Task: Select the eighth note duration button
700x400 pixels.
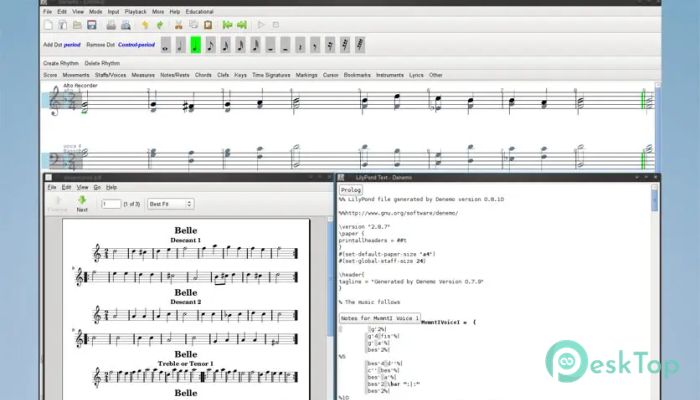Action: [210, 45]
